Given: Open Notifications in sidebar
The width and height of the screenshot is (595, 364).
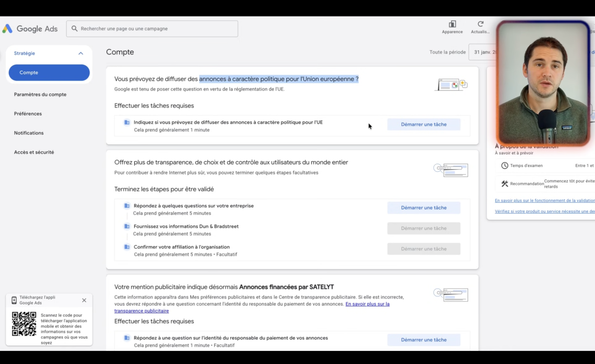Looking at the screenshot, I should (29, 133).
